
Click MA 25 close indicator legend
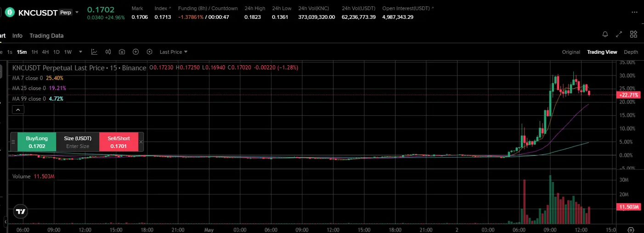(x=39, y=88)
